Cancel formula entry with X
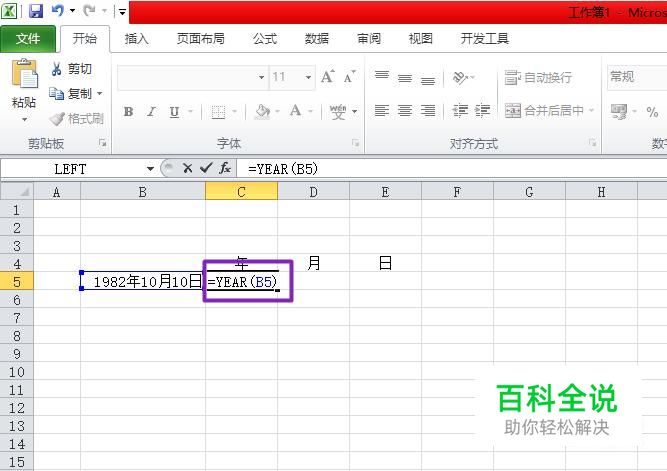Screen dimensions: 667x471 (187, 168)
